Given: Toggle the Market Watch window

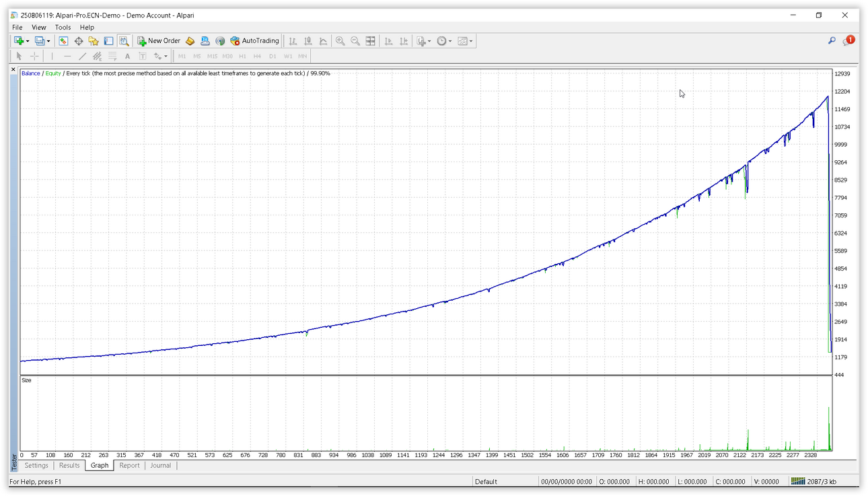Looking at the screenshot, I should 63,41.
